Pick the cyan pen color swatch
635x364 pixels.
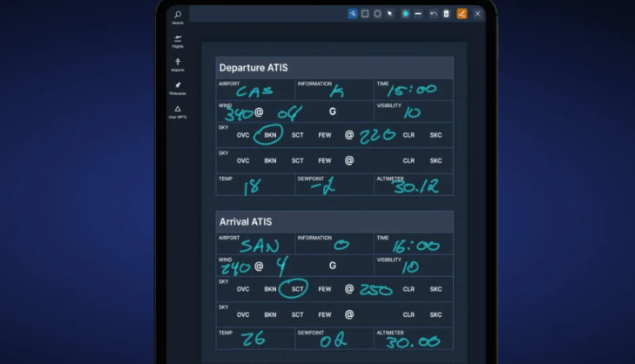(406, 14)
